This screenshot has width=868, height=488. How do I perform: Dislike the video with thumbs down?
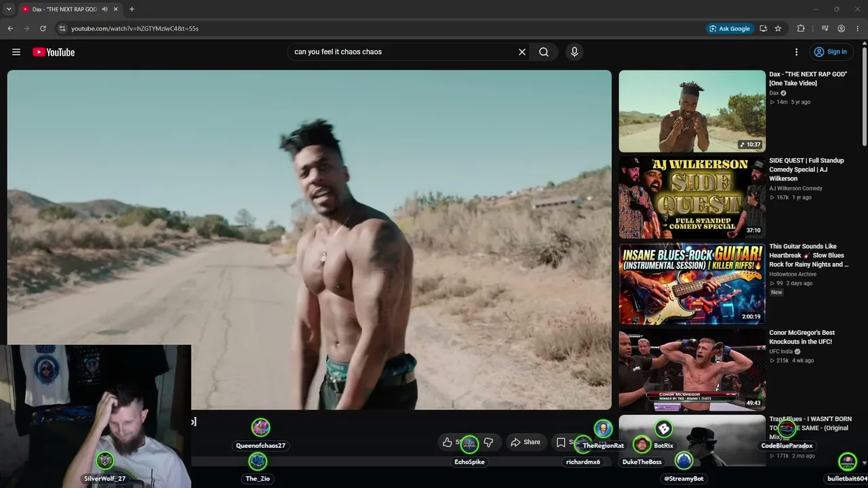coord(488,443)
